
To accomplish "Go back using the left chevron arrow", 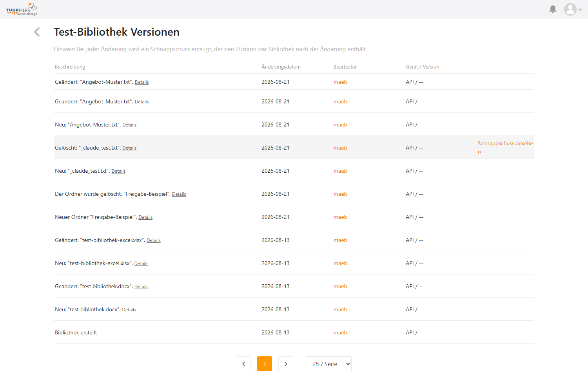I will click(x=37, y=32).
